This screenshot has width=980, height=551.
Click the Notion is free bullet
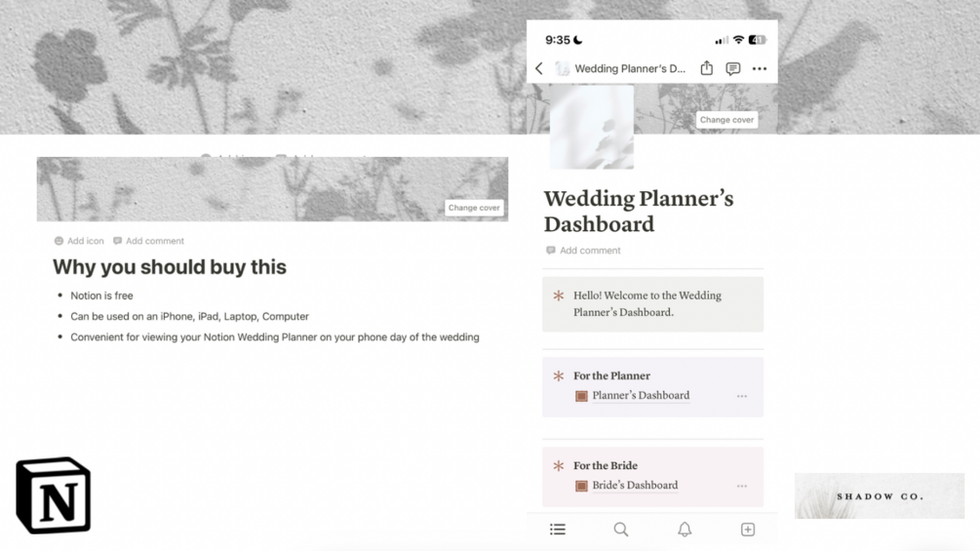pyautogui.click(x=101, y=295)
